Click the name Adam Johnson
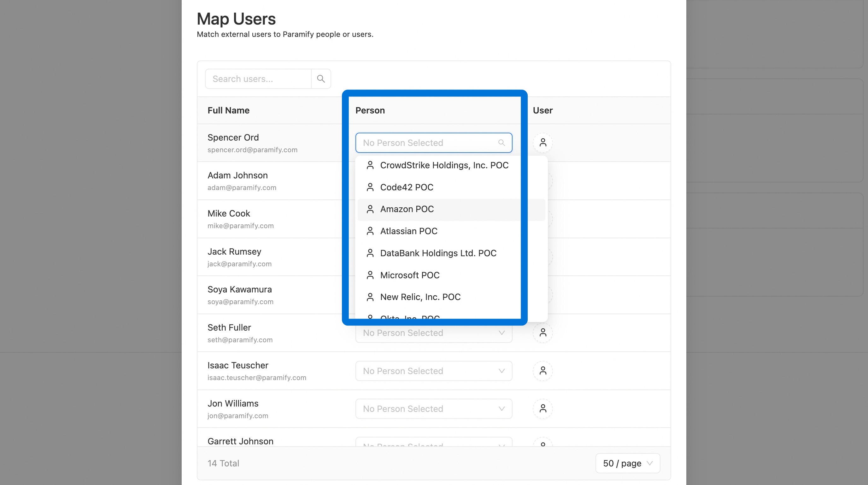 click(238, 175)
